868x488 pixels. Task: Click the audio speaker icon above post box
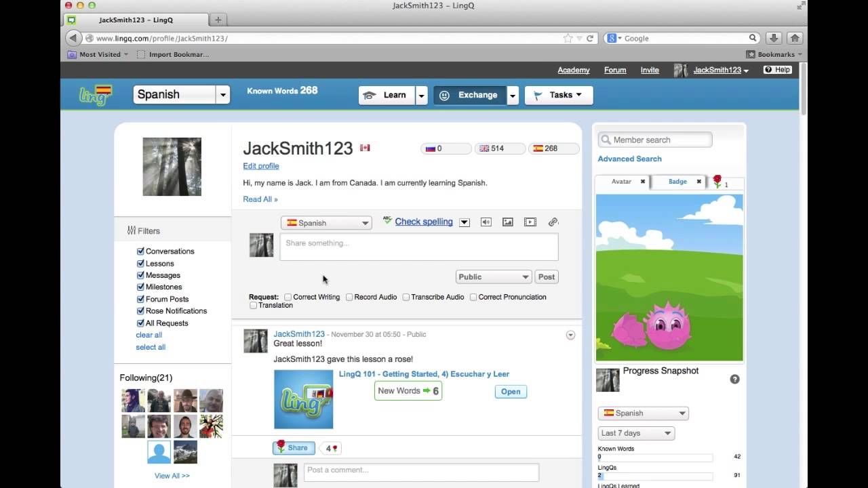[486, 222]
